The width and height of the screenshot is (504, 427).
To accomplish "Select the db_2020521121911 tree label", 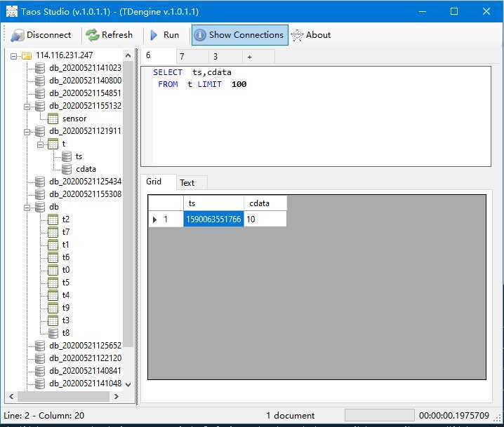I will click(85, 131).
